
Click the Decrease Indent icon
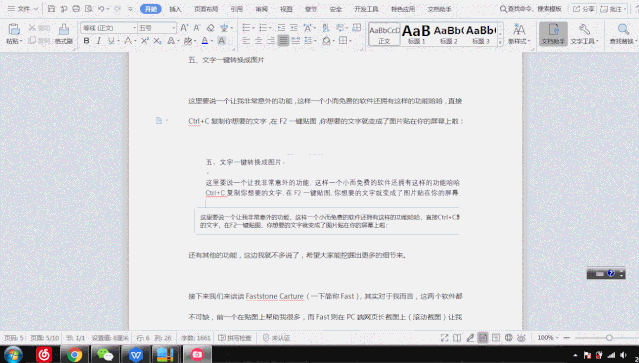point(281,28)
